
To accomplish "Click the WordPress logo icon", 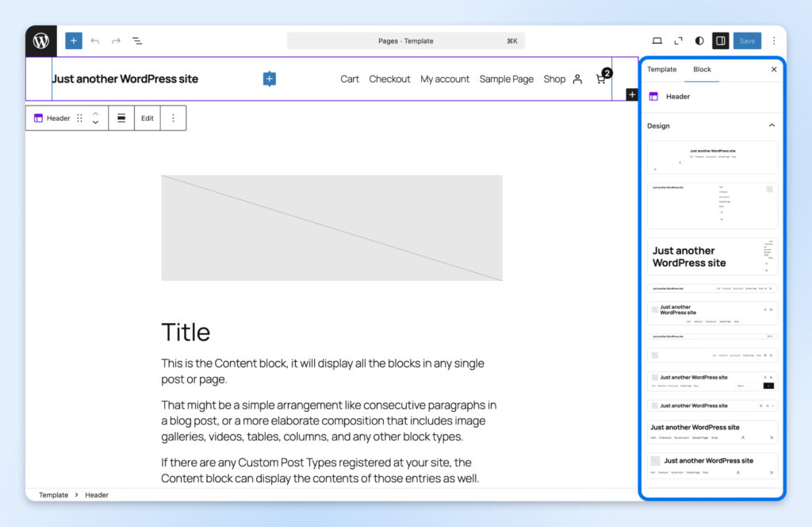I will pyautogui.click(x=41, y=40).
